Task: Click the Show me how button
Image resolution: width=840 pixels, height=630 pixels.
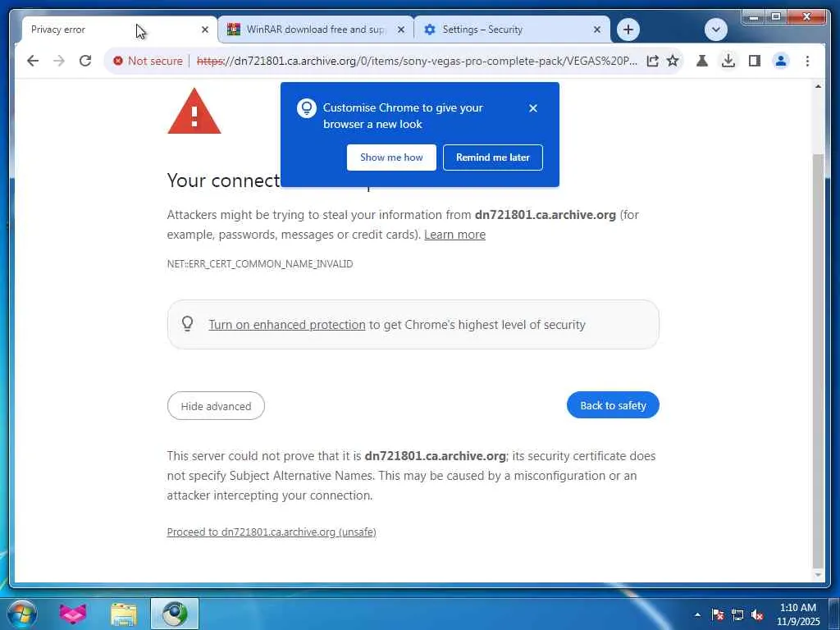Action: click(391, 157)
